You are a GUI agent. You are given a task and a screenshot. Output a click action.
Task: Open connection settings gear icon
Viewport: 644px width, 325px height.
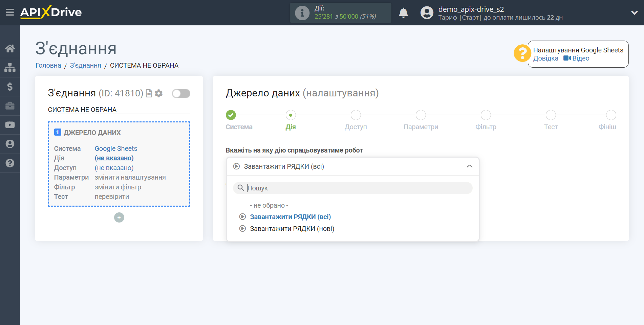pos(159,93)
